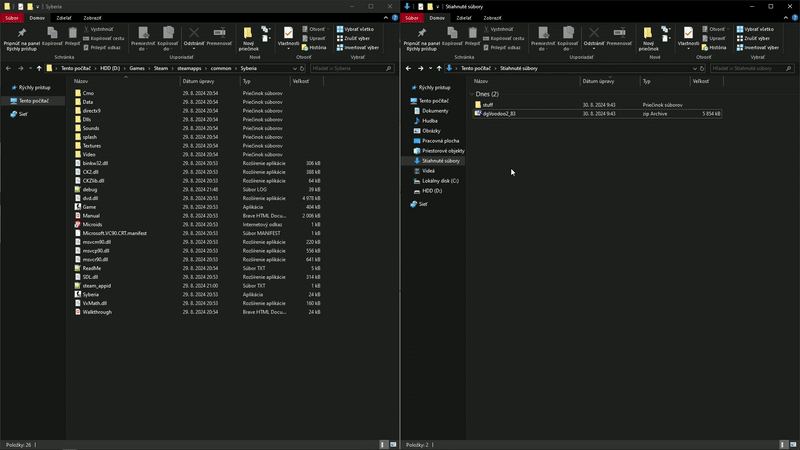800x450 pixels.
Task: Open address history dropdown in Stiahnuté súbory window
Action: coord(693,68)
